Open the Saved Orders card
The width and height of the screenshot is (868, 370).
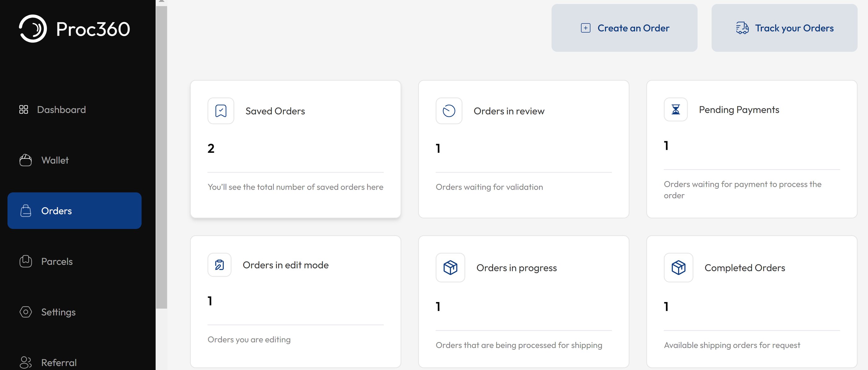tap(295, 149)
